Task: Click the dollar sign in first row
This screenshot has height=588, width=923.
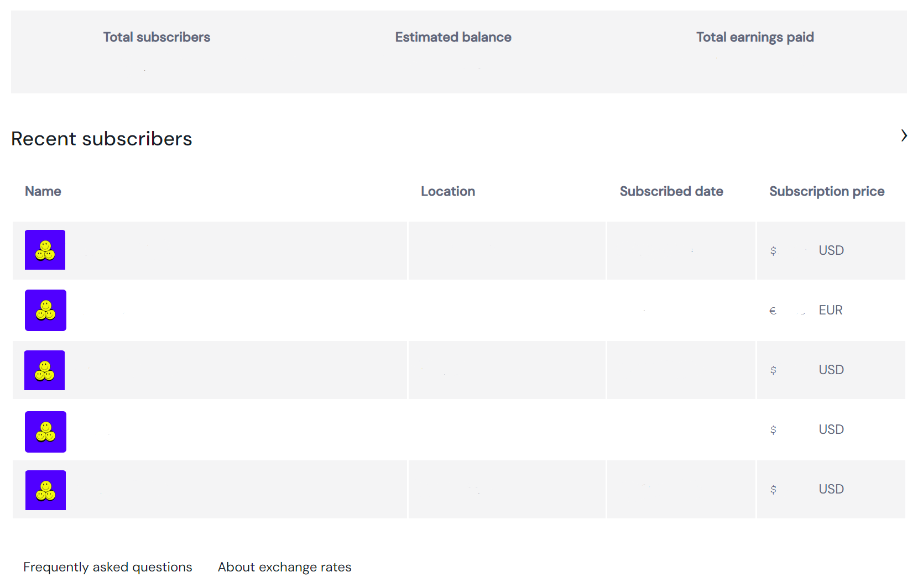Action: point(773,251)
